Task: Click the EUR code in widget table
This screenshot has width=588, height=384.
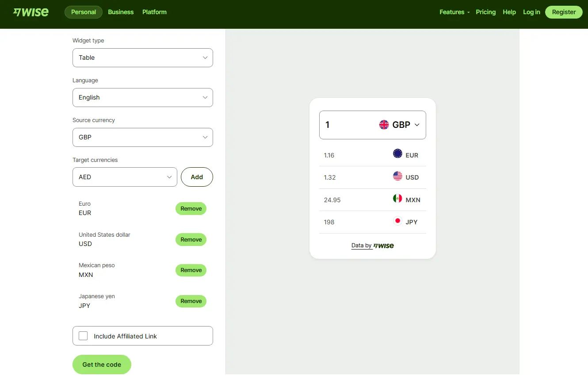Action: pyautogui.click(x=412, y=155)
